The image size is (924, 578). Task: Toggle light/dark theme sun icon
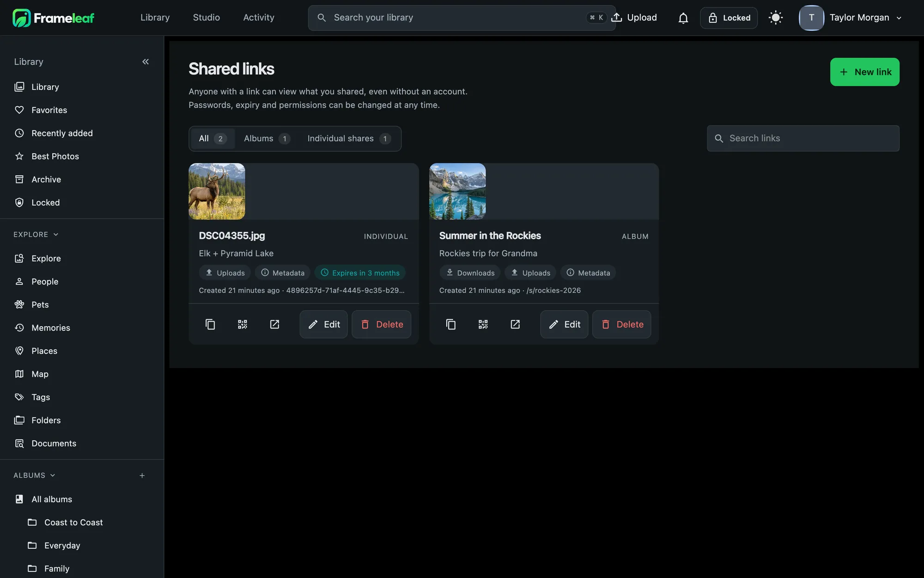point(776,18)
